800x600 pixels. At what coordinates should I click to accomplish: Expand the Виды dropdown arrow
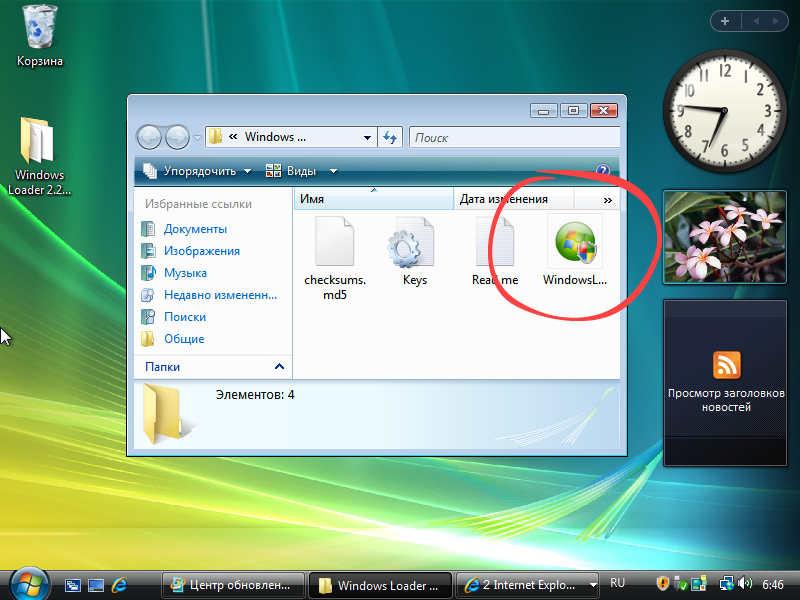(333, 171)
